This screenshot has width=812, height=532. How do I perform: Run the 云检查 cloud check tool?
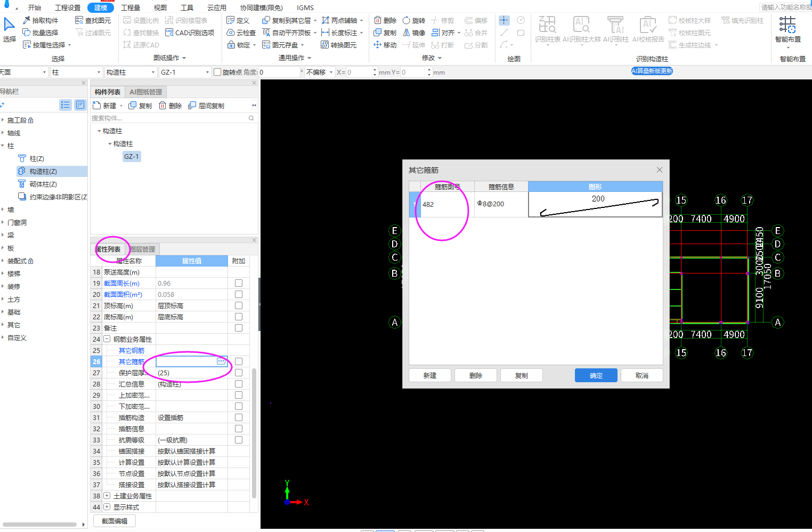point(241,33)
